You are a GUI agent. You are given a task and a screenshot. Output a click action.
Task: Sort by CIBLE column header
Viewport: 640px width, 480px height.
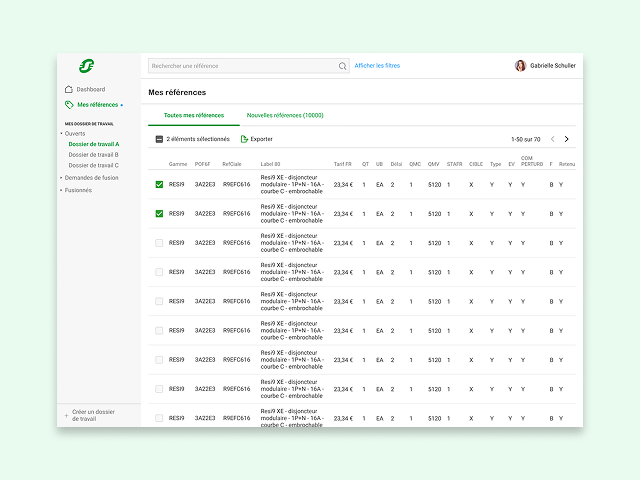point(476,164)
